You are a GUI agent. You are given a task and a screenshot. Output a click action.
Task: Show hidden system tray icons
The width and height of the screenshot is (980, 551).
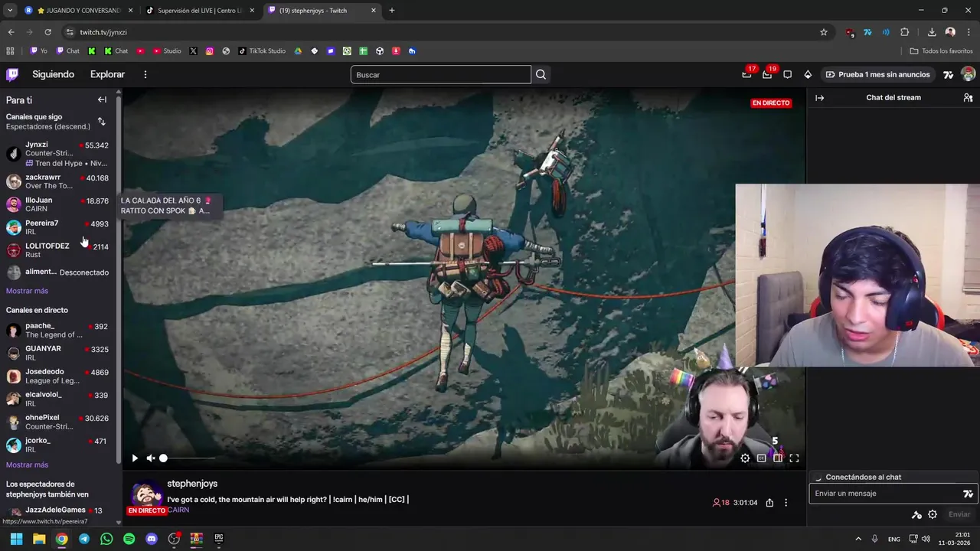858,539
